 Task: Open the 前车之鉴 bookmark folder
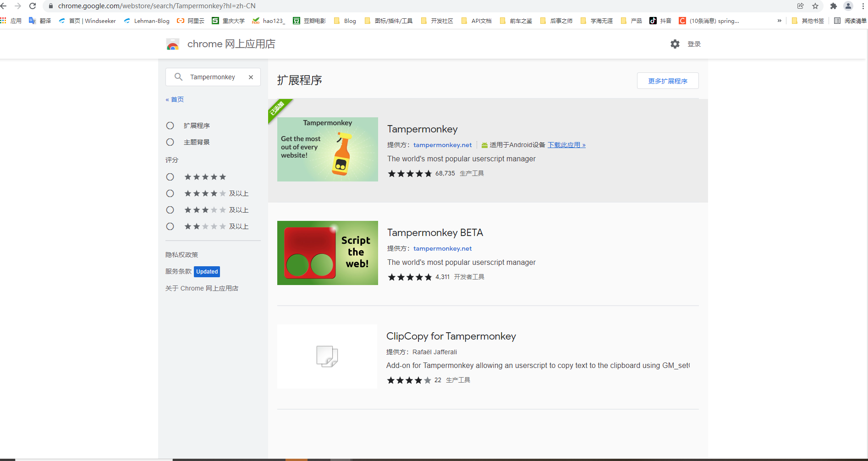click(x=516, y=21)
